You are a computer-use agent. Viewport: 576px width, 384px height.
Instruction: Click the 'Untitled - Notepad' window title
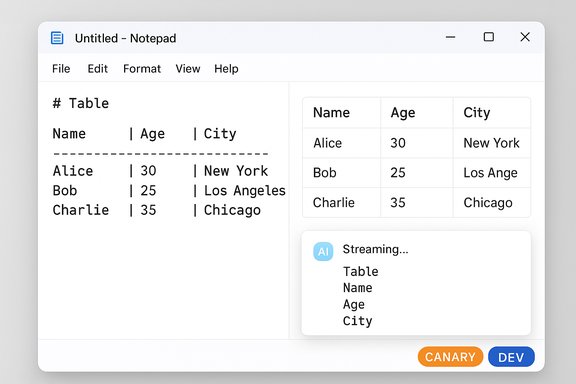[125, 38]
